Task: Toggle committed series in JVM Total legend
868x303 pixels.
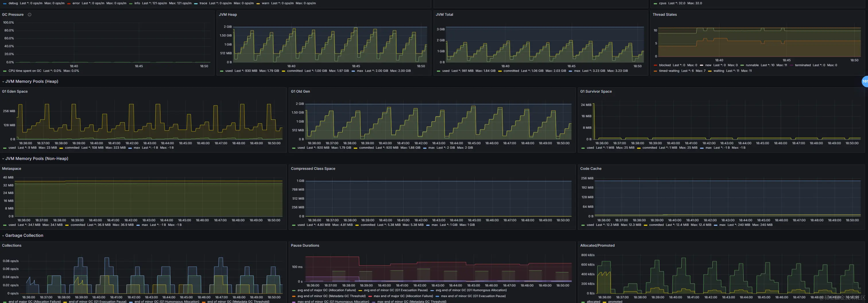Action: click(511, 71)
